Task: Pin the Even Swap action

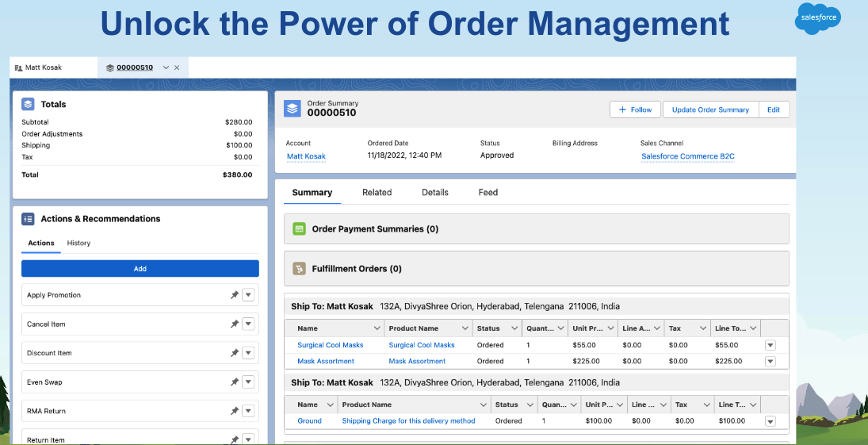Action: pyautogui.click(x=234, y=382)
